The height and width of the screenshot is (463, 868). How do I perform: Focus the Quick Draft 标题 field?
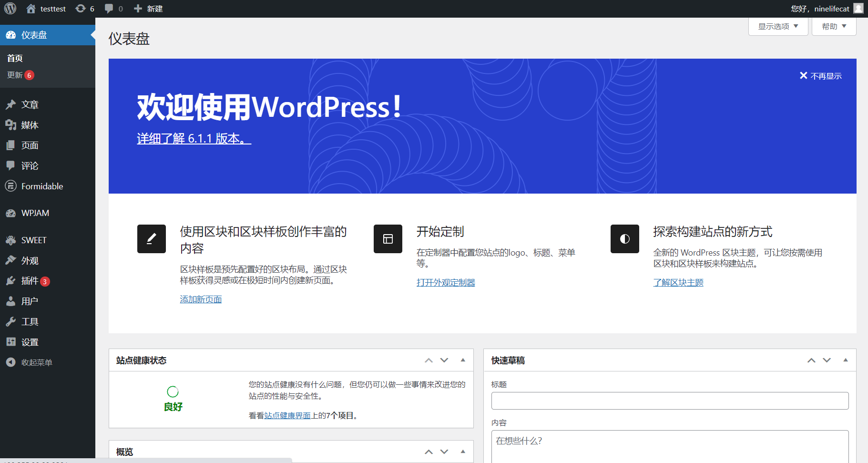(670, 401)
